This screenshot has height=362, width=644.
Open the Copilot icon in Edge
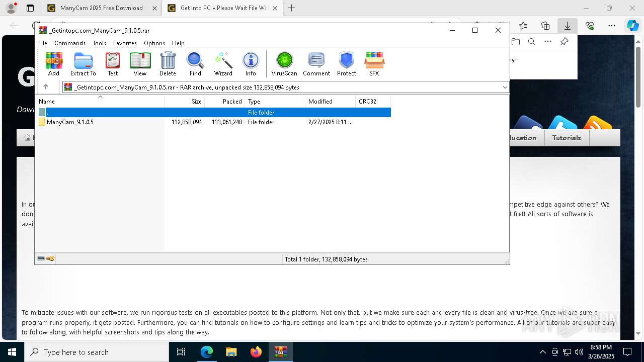[x=632, y=26]
